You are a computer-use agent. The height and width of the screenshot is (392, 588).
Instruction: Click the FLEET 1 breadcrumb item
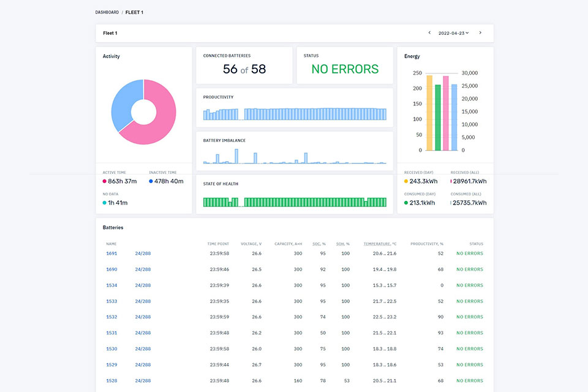pyautogui.click(x=134, y=12)
